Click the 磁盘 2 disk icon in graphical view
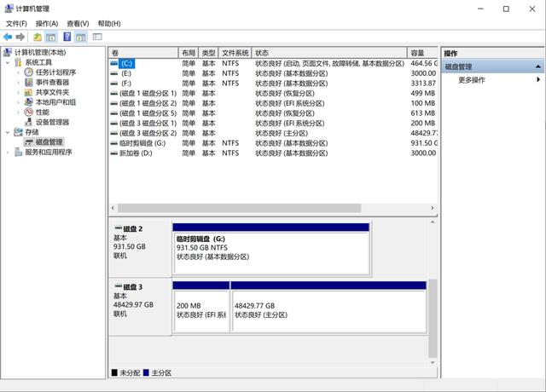This screenshot has height=392, width=546. (119, 228)
